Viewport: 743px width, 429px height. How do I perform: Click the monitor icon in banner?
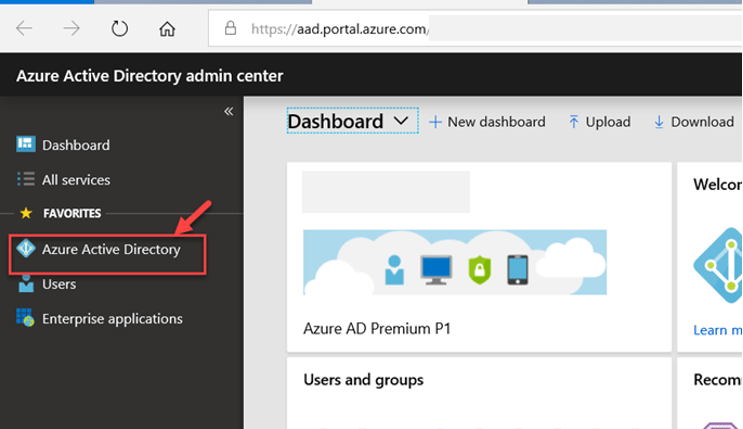(436, 270)
